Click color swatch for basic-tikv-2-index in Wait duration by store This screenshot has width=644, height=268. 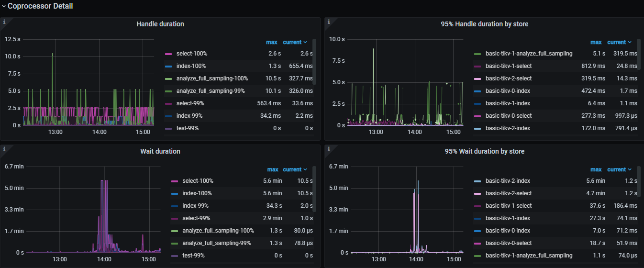point(477,181)
